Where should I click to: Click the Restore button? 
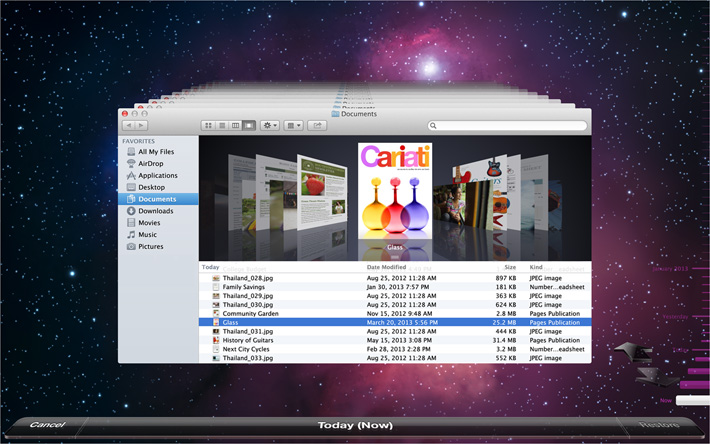pyautogui.click(x=659, y=425)
